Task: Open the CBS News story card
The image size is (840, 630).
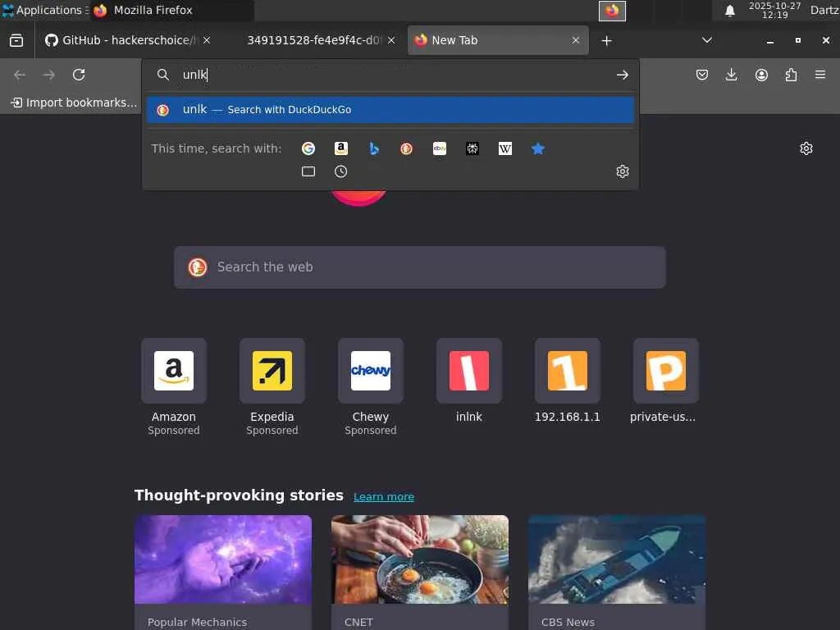Action: tap(617, 572)
